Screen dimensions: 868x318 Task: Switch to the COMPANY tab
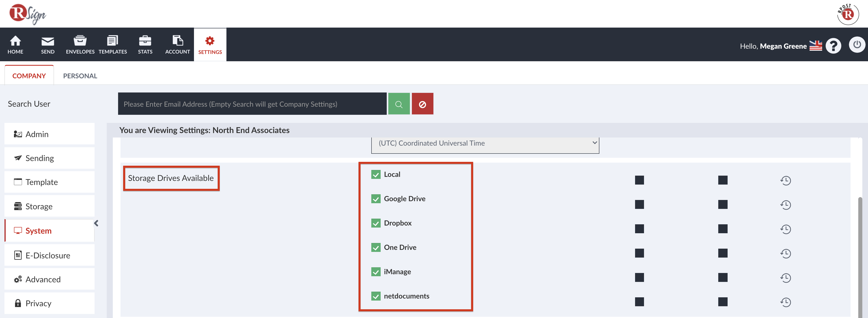point(29,76)
